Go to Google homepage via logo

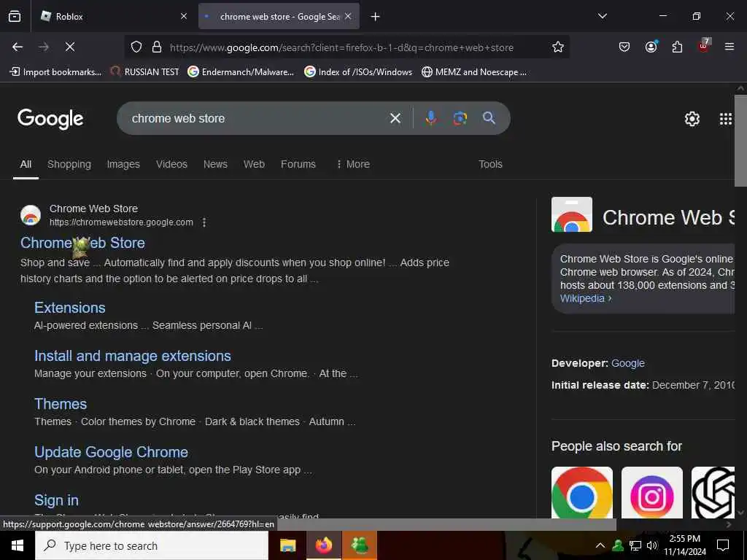coord(50,119)
